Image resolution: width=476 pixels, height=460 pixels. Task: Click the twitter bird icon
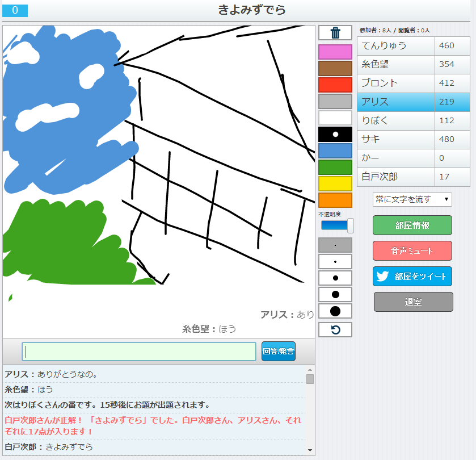(x=382, y=276)
